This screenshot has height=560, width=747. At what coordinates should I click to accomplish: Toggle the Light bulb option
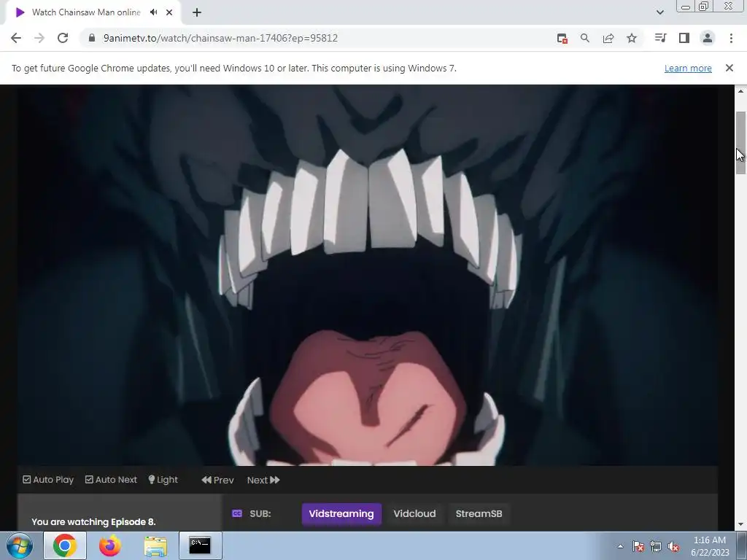(x=163, y=480)
